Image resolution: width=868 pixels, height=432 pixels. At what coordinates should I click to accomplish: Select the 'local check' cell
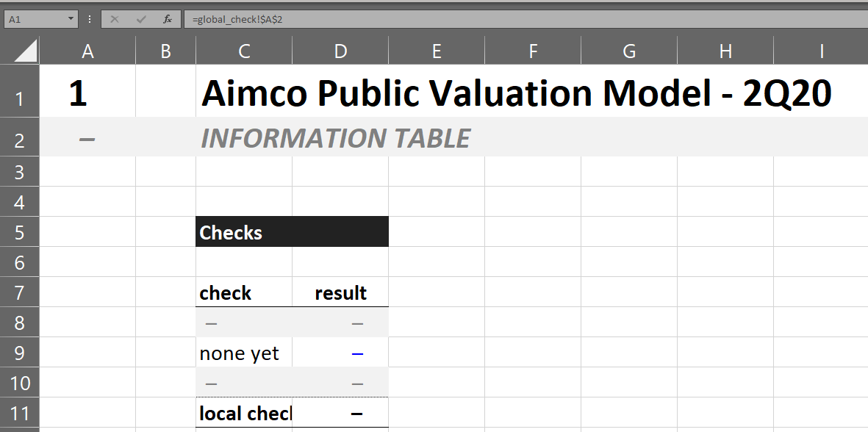point(244,413)
